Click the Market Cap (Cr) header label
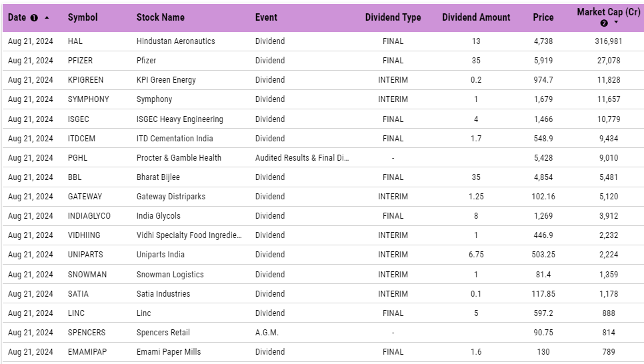The height and width of the screenshot is (364, 644). point(608,12)
